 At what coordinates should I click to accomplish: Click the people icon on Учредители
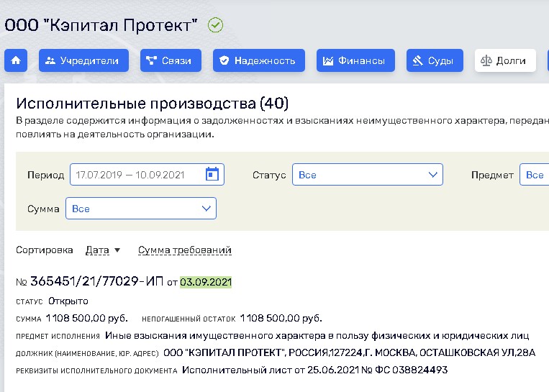click(x=50, y=61)
